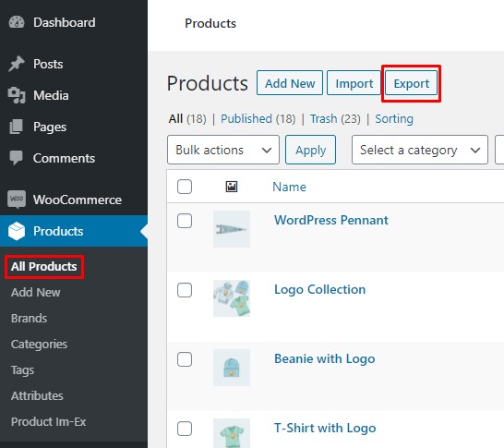Screen dimensions: 504x448
Task: Open the Sorting view link
Action: pos(394,118)
